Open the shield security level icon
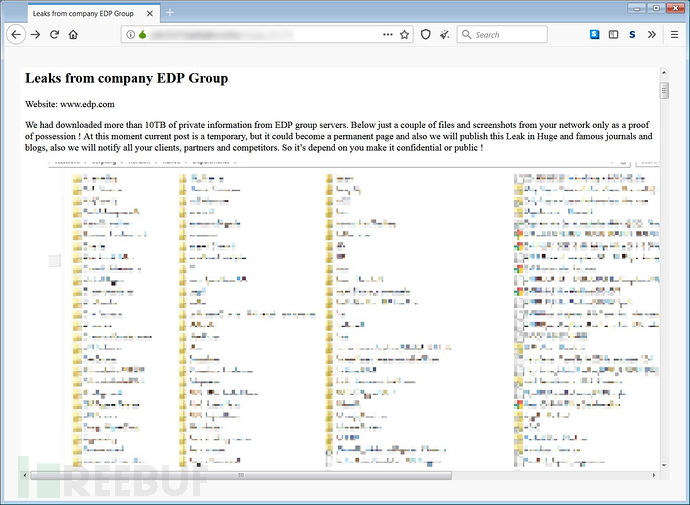Image resolution: width=690 pixels, height=505 pixels. click(x=426, y=34)
